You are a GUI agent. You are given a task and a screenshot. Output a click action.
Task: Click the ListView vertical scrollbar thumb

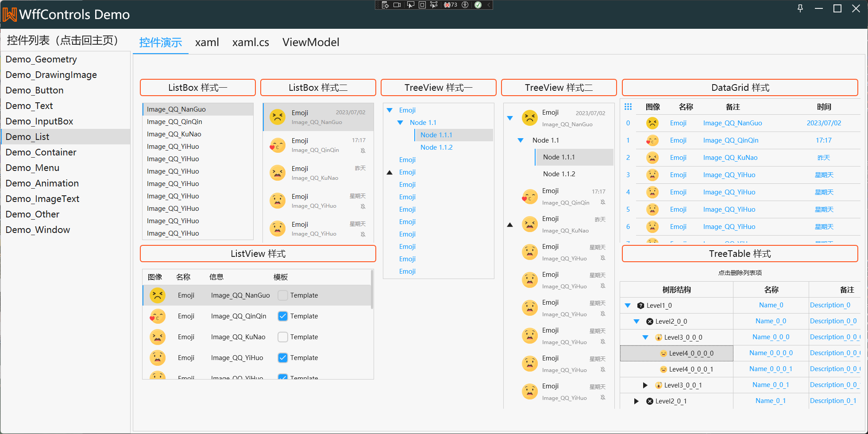[x=372, y=290]
